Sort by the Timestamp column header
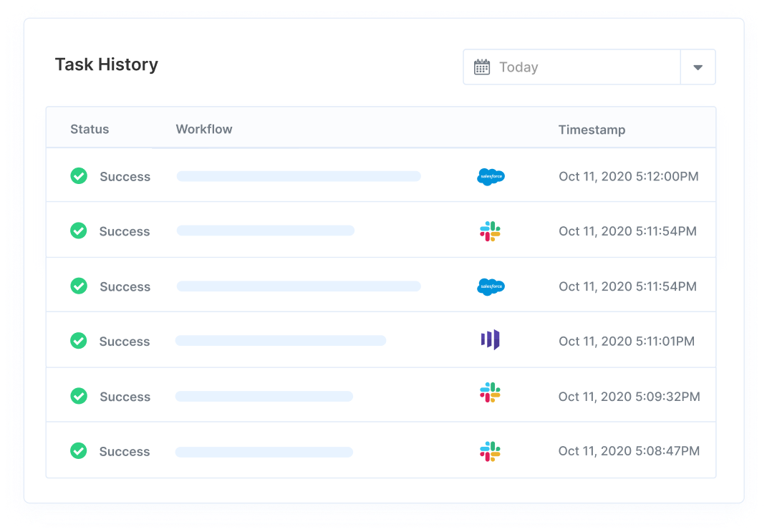Image resolution: width=767 pixels, height=532 pixels. pyautogui.click(x=592, y=130)
